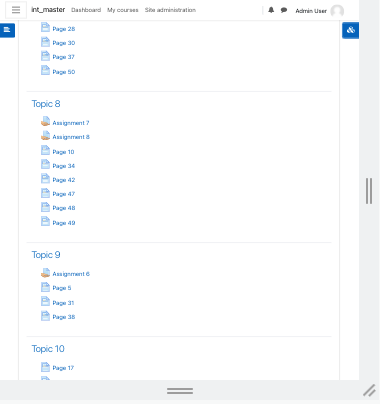Open the Topic 8 section link
Image resolution: width=380 pixels, height=404 pixels.
[46, 104]
